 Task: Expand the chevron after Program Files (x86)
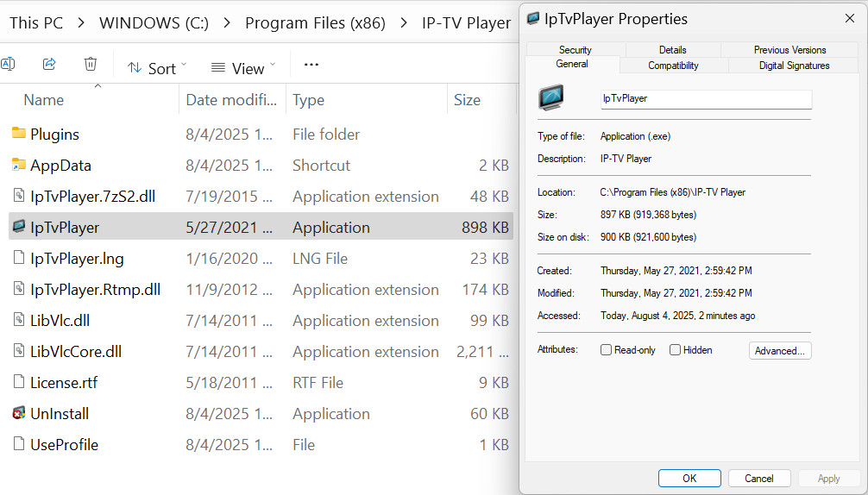coord(404,22)
